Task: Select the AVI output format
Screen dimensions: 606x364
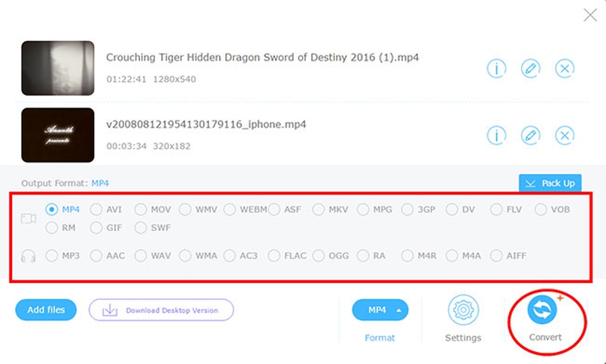Action: pyautogui.click(x=96, y=210)
